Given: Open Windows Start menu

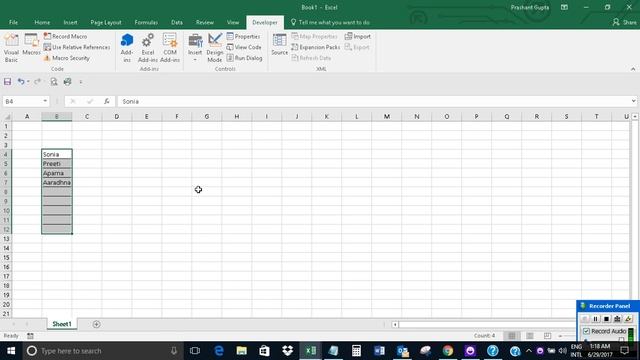Looking at the screenshot, I should pyautogui.click(x=11, y=351).
